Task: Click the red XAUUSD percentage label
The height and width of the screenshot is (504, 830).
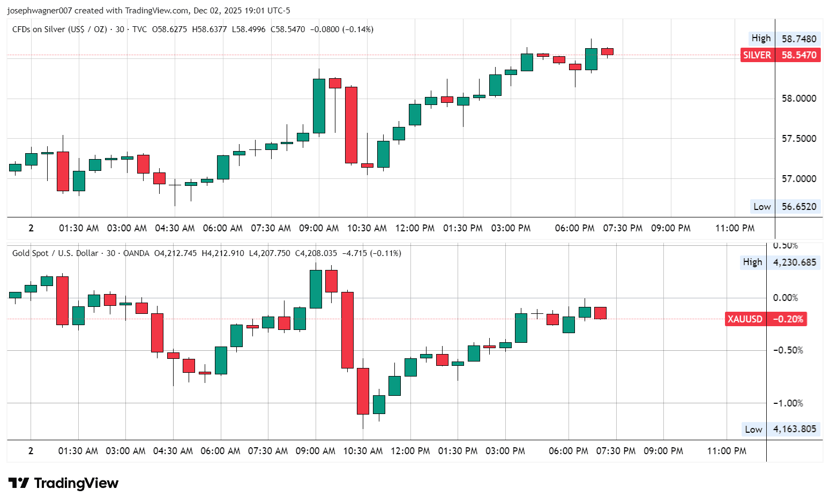Action: (766, 319)
